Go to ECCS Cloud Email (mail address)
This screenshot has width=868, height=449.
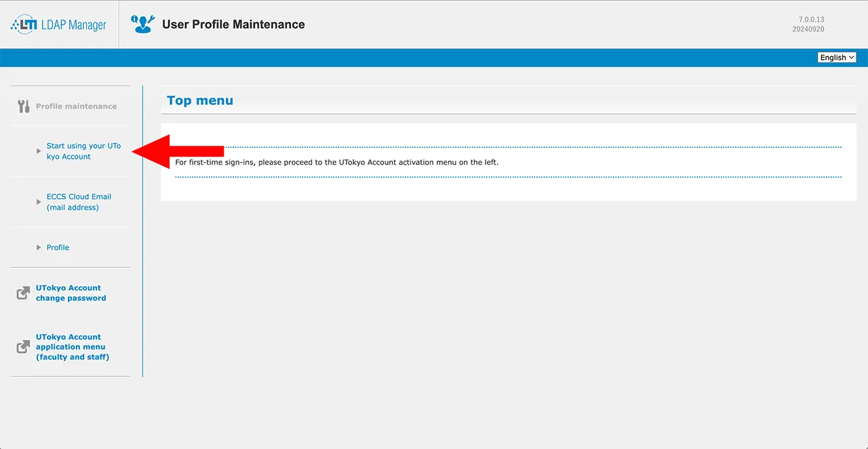click(x=79, y=202)
